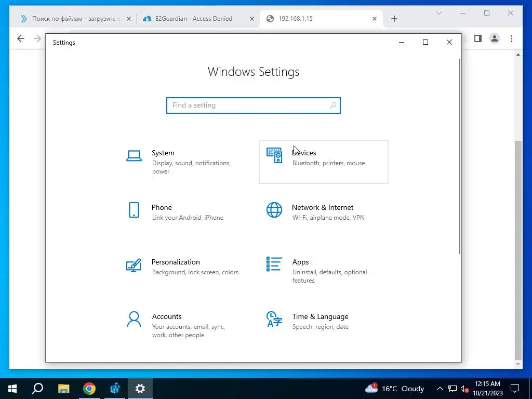
Task: Open a new Chrome tab with plus
Action: 394,19
